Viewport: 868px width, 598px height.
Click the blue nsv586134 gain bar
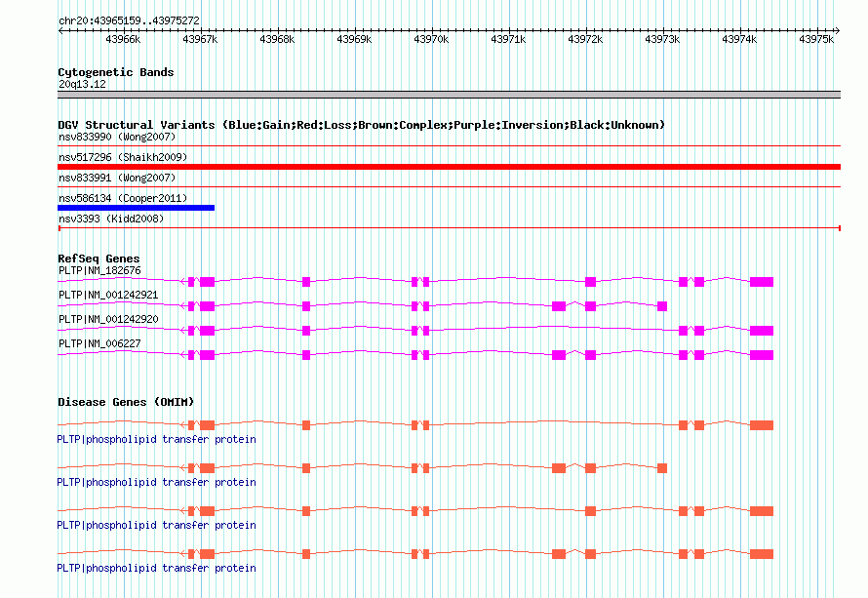[x=137, y=208]
